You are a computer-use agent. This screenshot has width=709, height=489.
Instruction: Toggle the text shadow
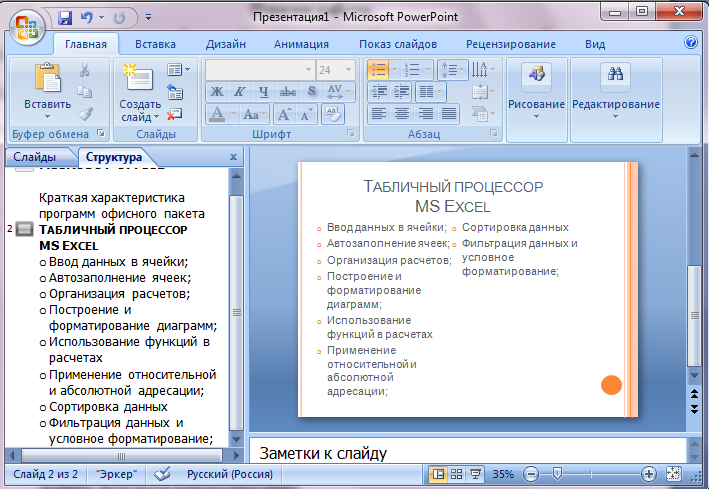point(312,92)
